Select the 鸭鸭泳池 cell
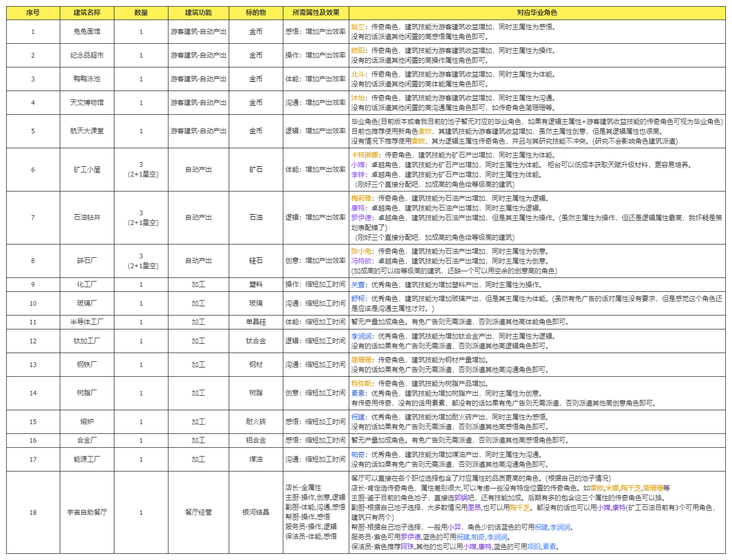 coord(87,79)
